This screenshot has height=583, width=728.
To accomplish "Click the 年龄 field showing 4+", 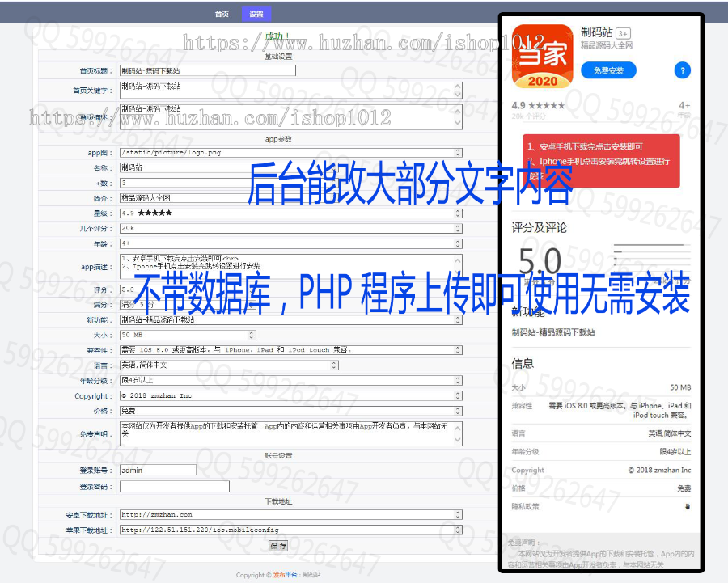I will (x=291, y=243).
